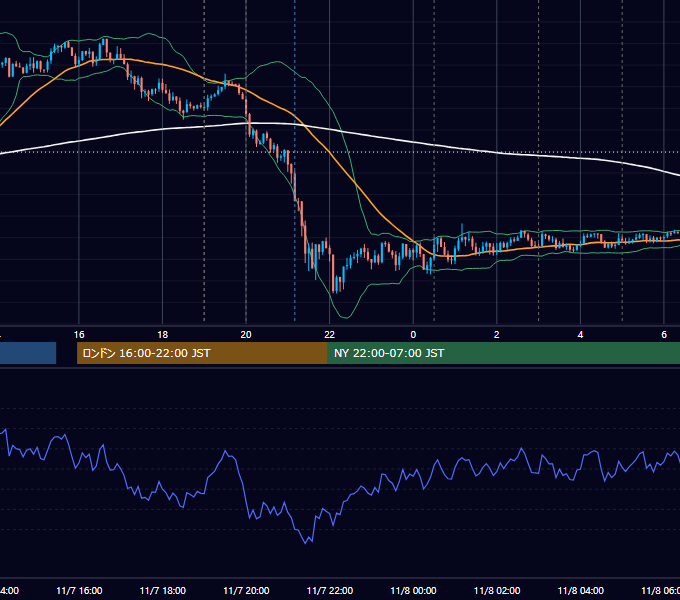Click the 11/8 02:00 time label
Viewport: 680px width, 600px height.
click(x=497, y=590)
